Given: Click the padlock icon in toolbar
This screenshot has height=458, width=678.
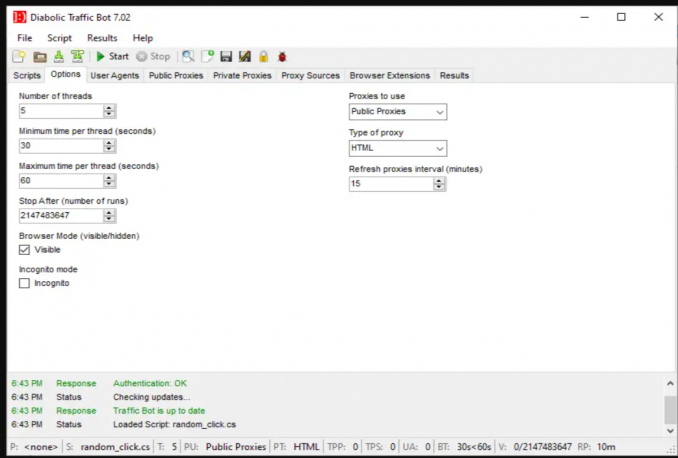Looking at the screenshot, I should tap(263, 57).
